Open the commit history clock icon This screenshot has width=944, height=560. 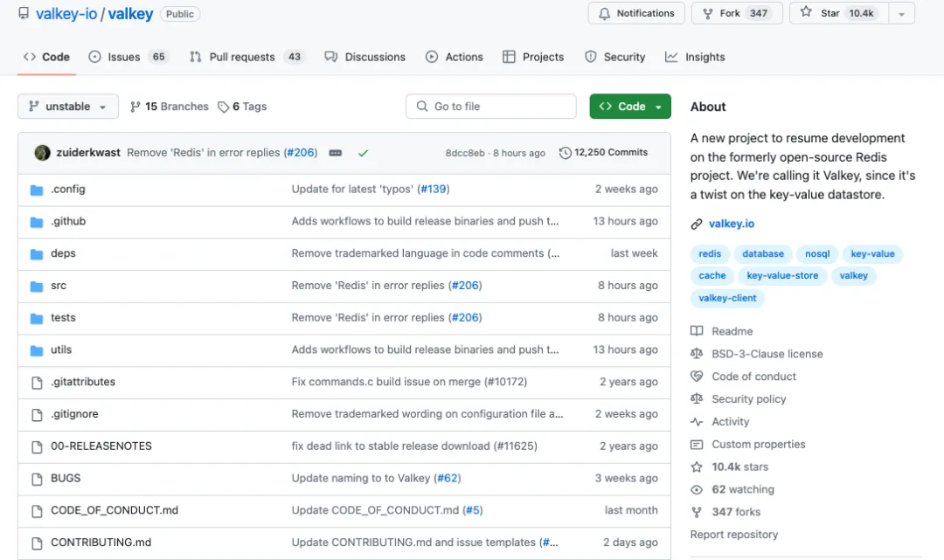566,153
